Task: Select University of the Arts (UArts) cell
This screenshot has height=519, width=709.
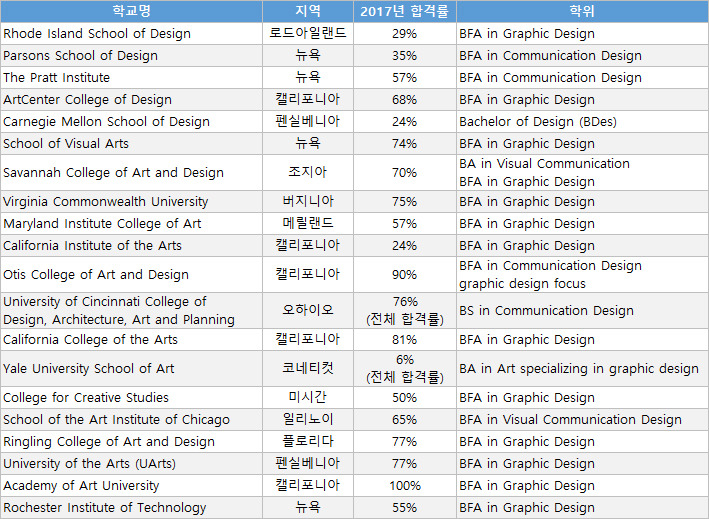Action: (x=131, y=463)
